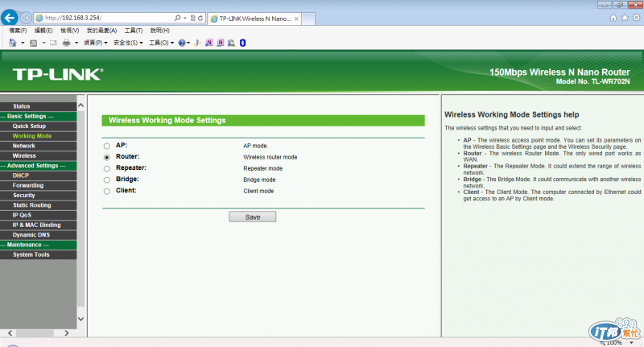Open the 檔案(F) menu

click(x=18, y=31)
